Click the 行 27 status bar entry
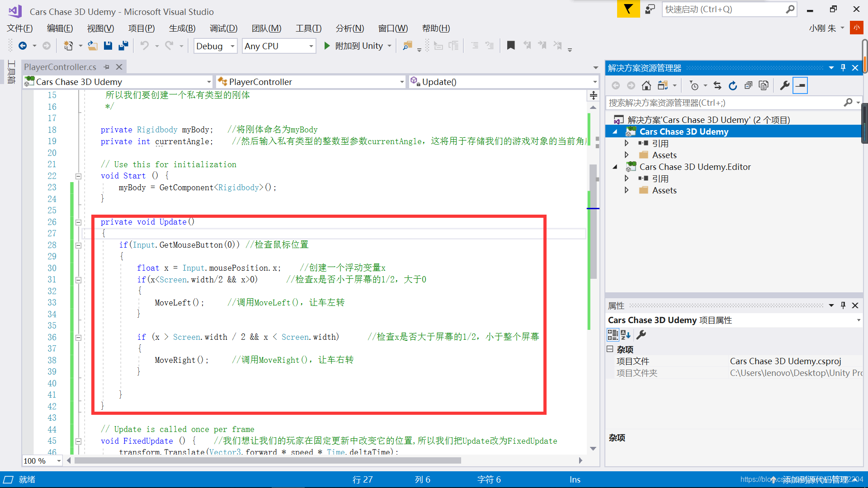 [363, 479]
